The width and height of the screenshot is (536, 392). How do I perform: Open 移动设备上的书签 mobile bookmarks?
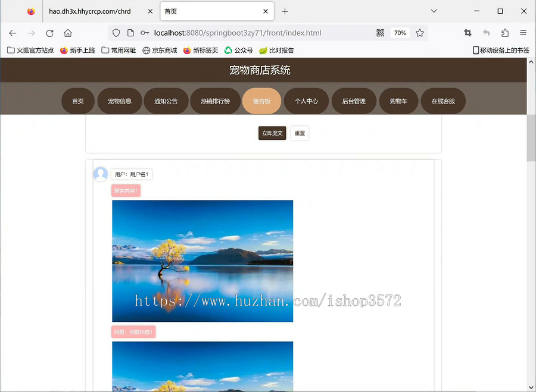tap(501, 50)
